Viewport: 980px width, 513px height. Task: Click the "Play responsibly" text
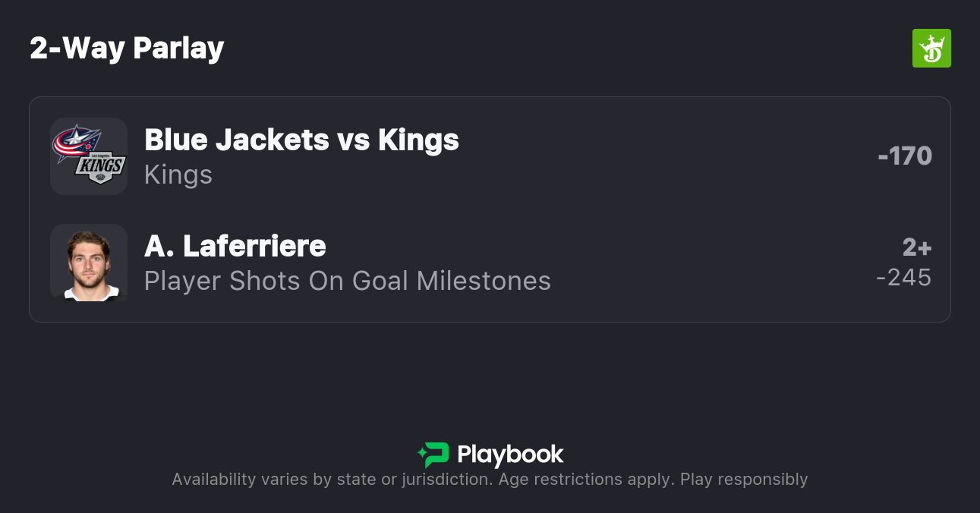(744, 480)
